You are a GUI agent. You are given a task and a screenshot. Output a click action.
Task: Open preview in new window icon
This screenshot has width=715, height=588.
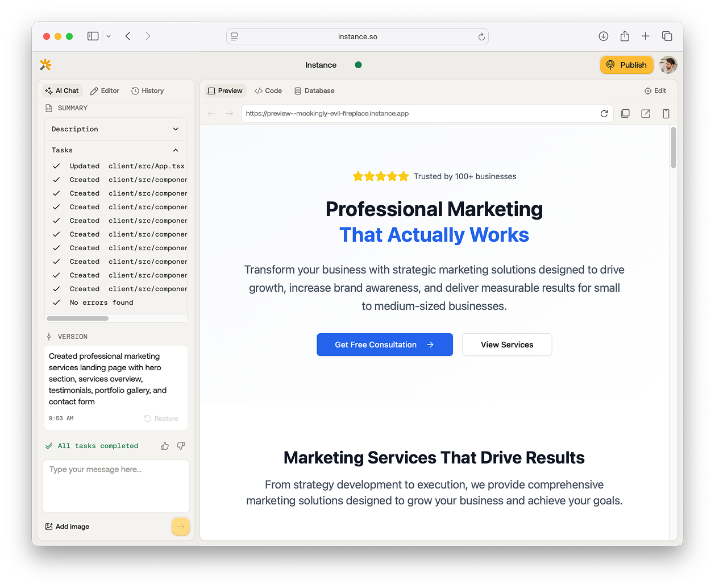click(x=646, y=114)
